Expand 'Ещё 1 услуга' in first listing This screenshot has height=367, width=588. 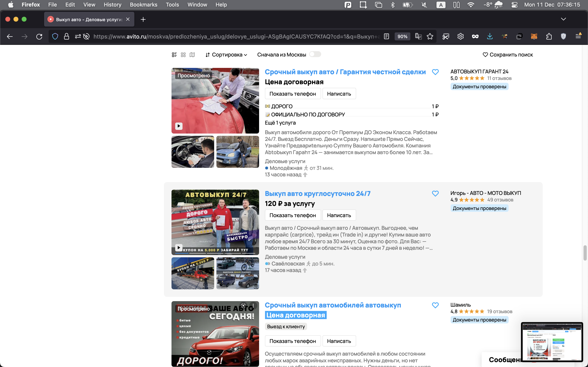pos(280,123)
